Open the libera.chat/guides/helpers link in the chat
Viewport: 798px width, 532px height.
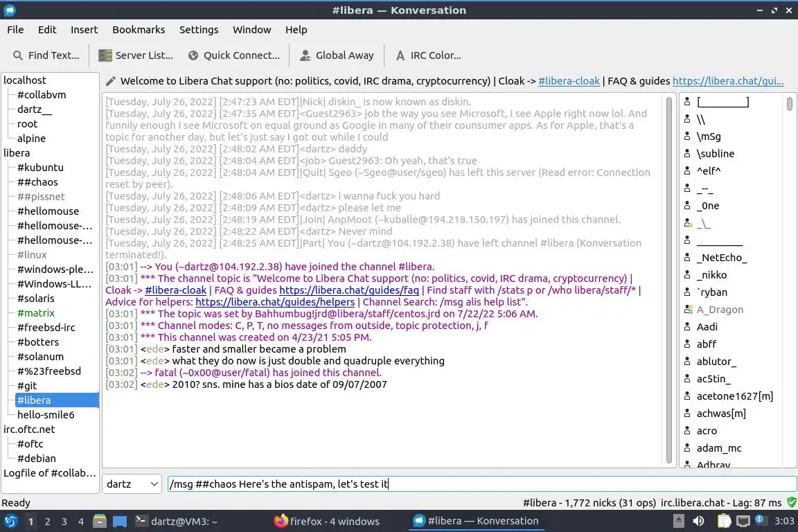(x=275, y=302)
